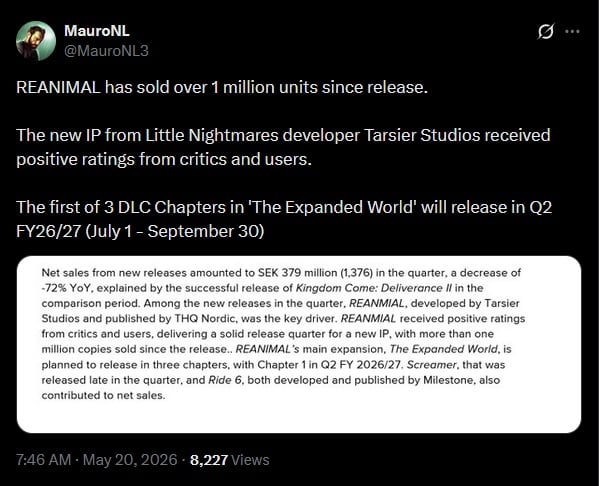The width and height of the screenshot is (599, 486).
Task: Open the Grok explain-post icon
Action: (546, 31)
